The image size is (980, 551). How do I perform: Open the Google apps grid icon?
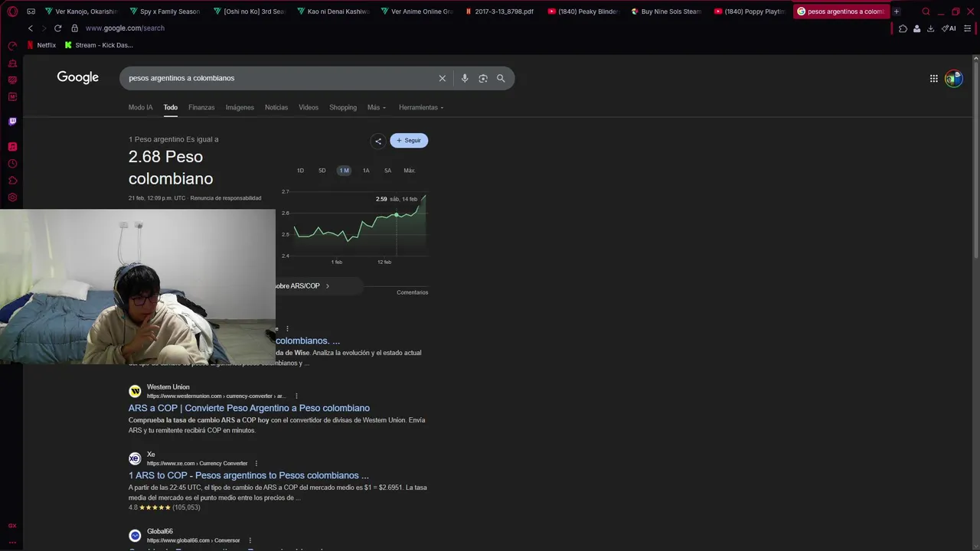pyautogui.click(x=933, y=78)
